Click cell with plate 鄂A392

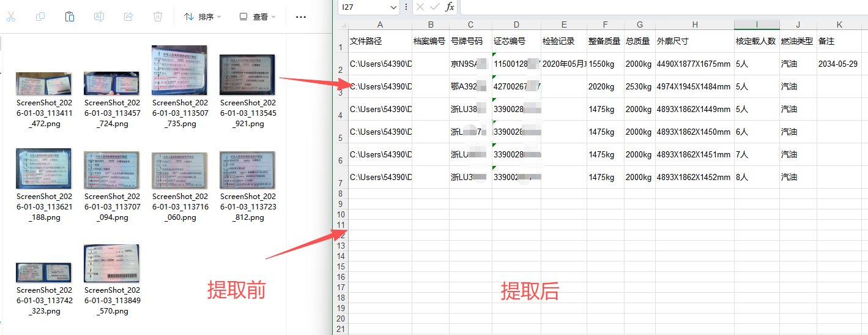[x=470, y=86]
